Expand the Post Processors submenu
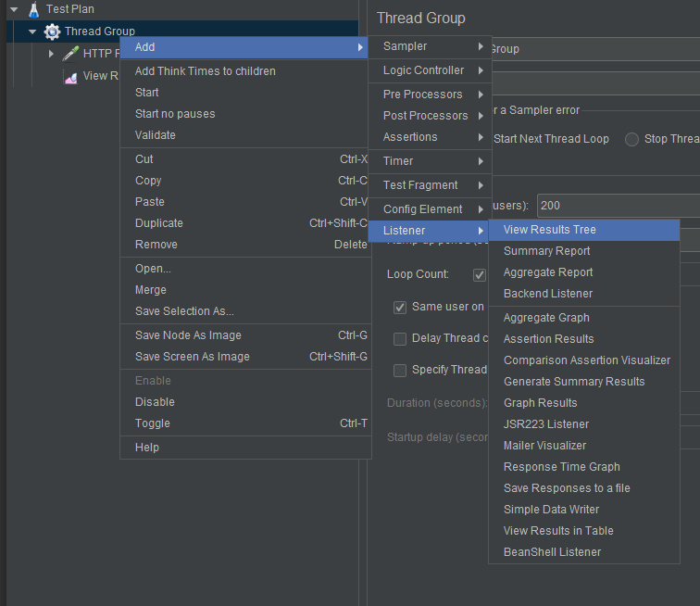Screen dimensions: 700x606 [x=430, y=116]
